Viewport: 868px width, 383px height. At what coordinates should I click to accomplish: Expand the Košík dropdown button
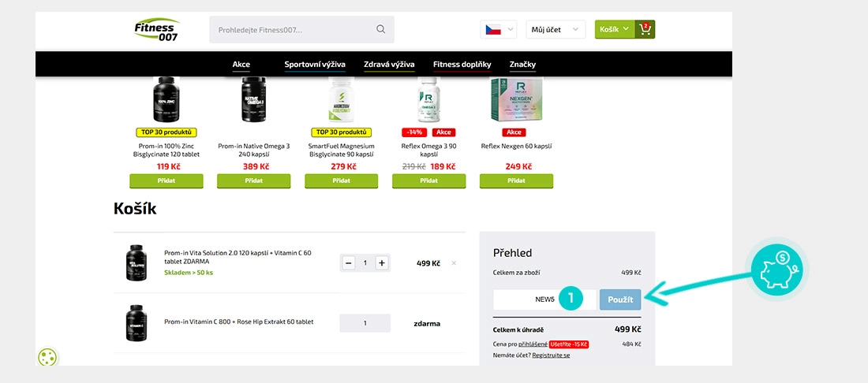click(615, 29)
